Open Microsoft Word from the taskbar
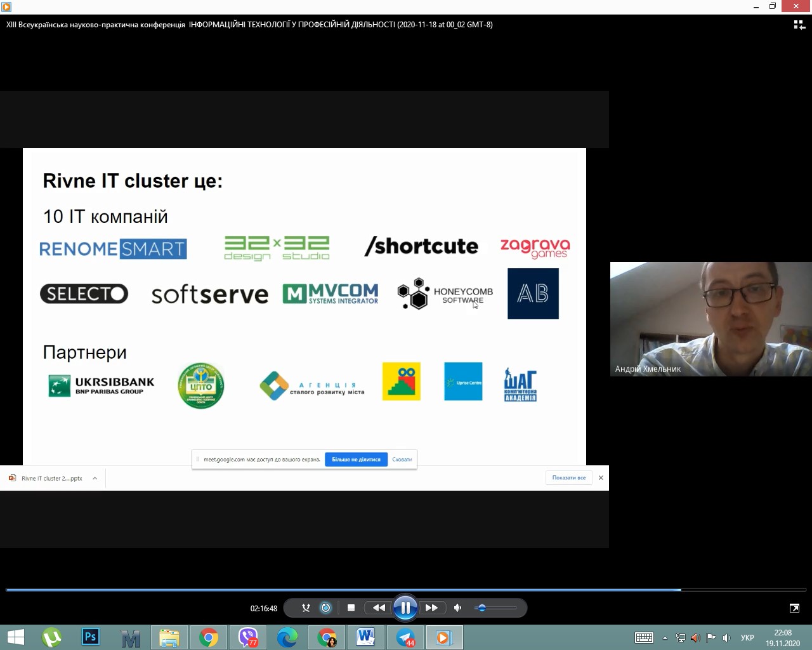This screenshot has height=650, width=812. [366, 637]
